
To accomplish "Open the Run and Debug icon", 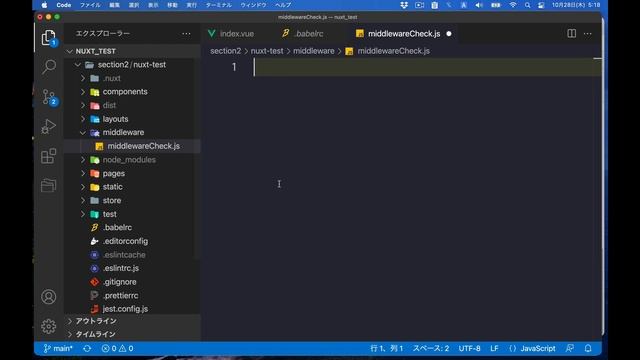I will [x=49, y=127].
